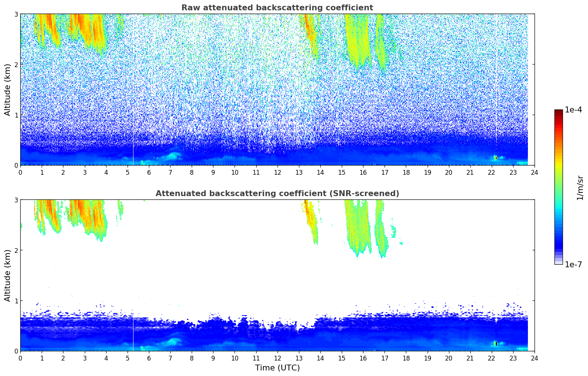Click time tick "22" under the raw plot
This screenshot has height=376, width=588.
(492, 172)
